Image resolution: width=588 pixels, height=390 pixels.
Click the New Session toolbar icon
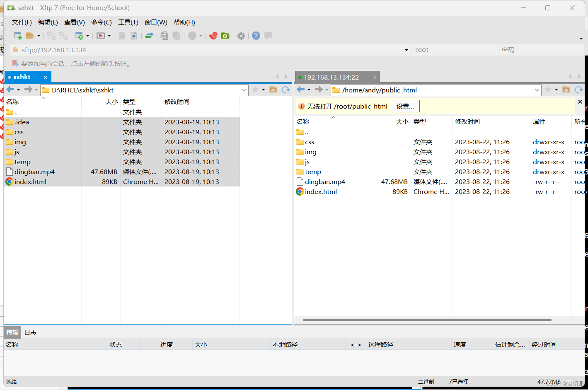coord(18,36)
